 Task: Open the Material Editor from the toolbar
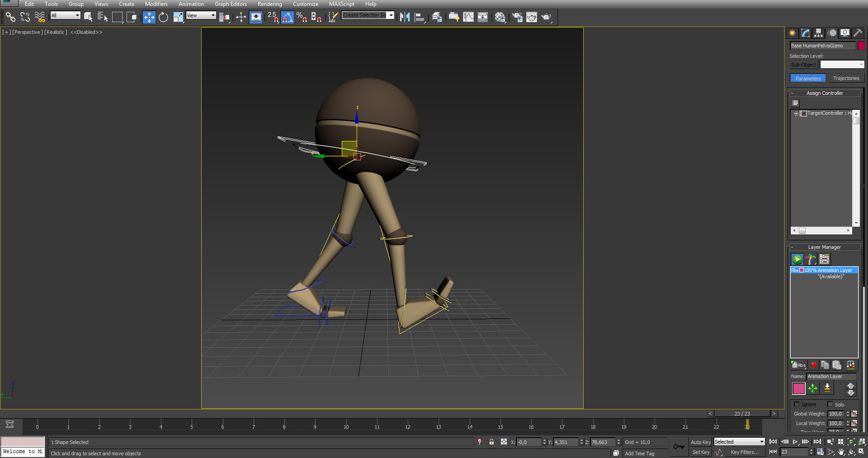click(500, 16)
